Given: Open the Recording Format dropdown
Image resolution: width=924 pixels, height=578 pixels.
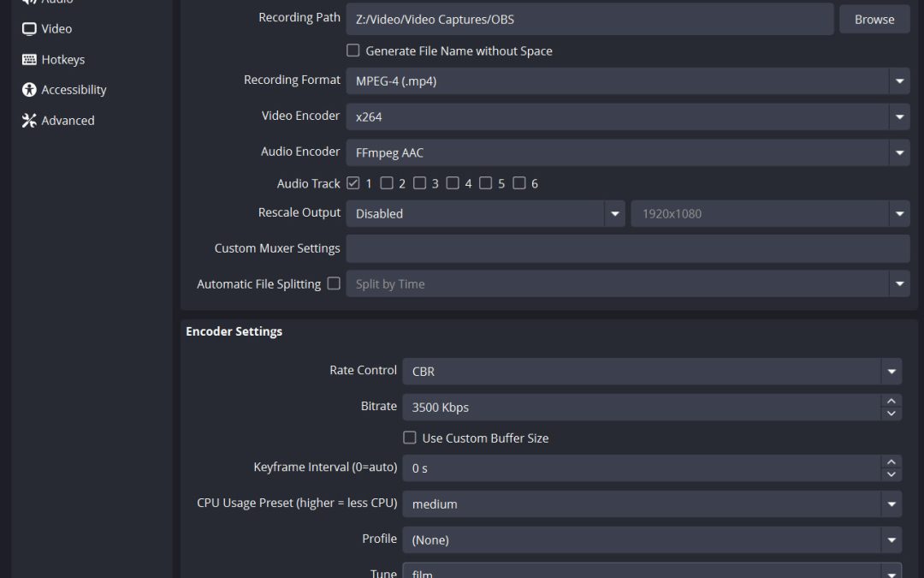Looking at the screenshot, I should 627,81.
